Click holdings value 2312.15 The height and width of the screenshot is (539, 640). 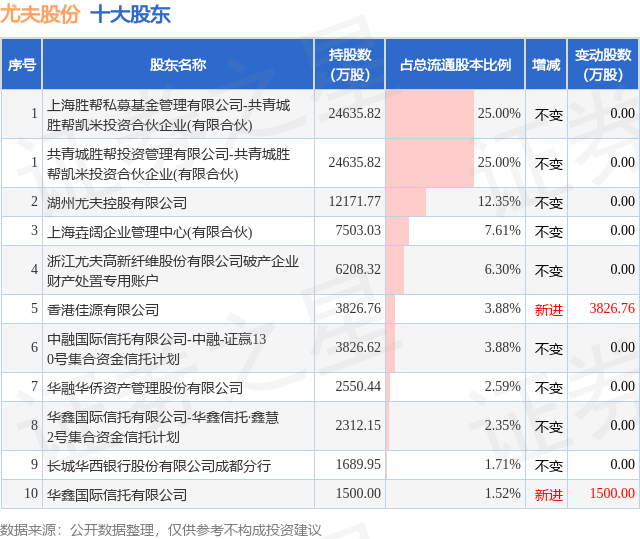tap(358, 426)
